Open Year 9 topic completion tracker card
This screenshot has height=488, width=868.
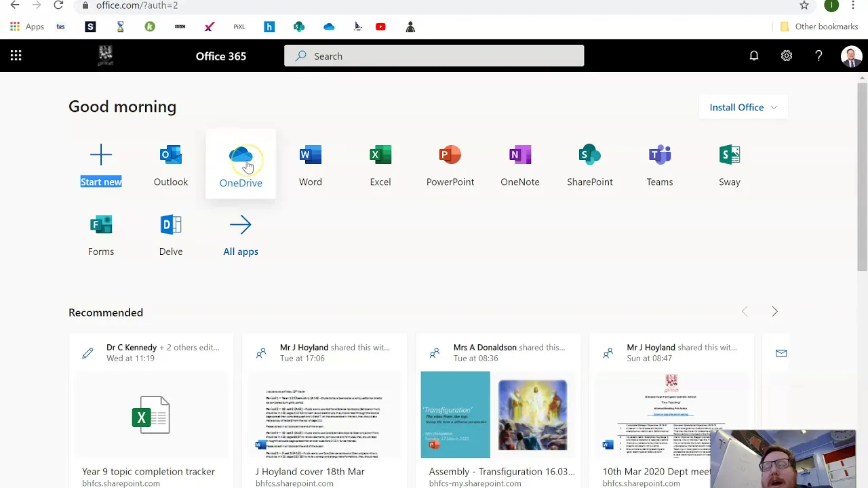[x=151, y=411]
